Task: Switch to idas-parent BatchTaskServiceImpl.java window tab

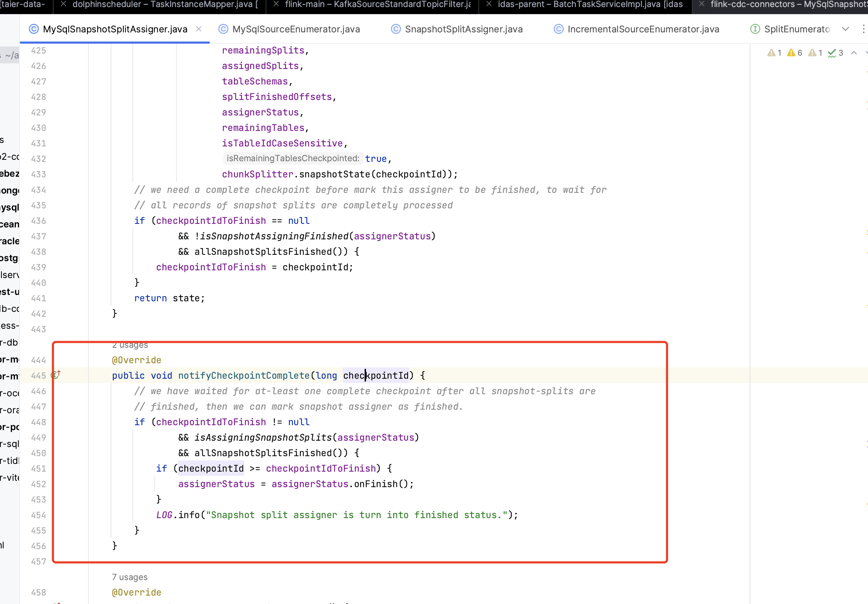Action: [590, 5]
